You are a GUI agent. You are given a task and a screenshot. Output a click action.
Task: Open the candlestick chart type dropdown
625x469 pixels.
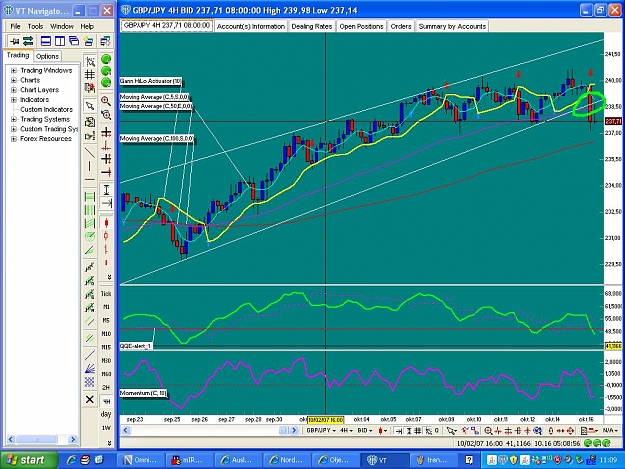[x=383, y=431]
